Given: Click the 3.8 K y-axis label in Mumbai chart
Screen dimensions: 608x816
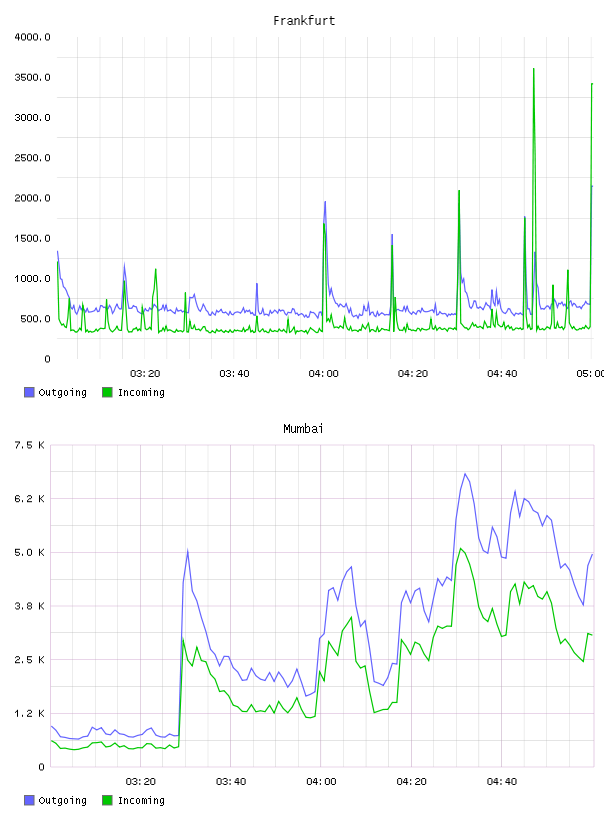Looking at the screenshot, I should (x=30, y=606).
